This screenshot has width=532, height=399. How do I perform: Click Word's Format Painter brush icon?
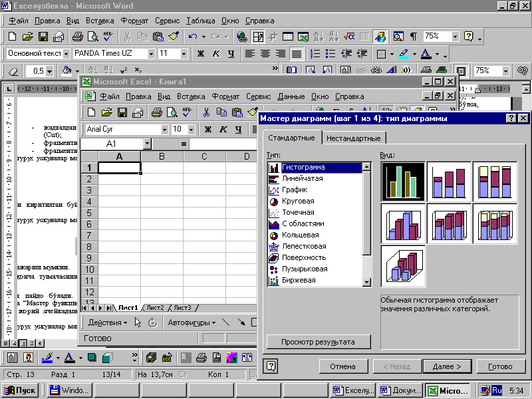point(174,37)
